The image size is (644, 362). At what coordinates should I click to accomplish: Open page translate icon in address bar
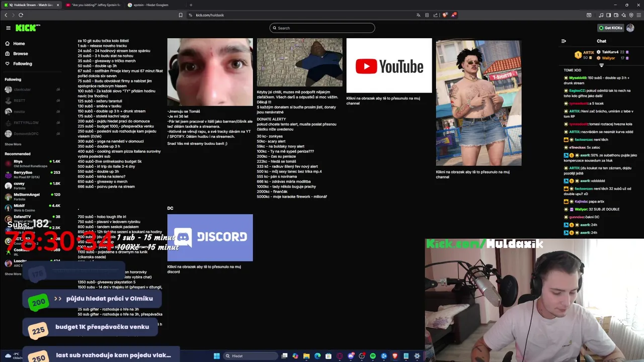click(x=418, y=15)
